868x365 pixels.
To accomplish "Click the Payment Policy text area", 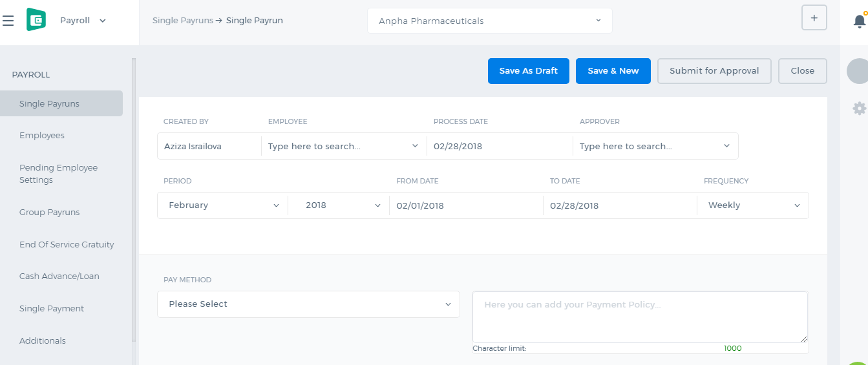I will point(640,317).
